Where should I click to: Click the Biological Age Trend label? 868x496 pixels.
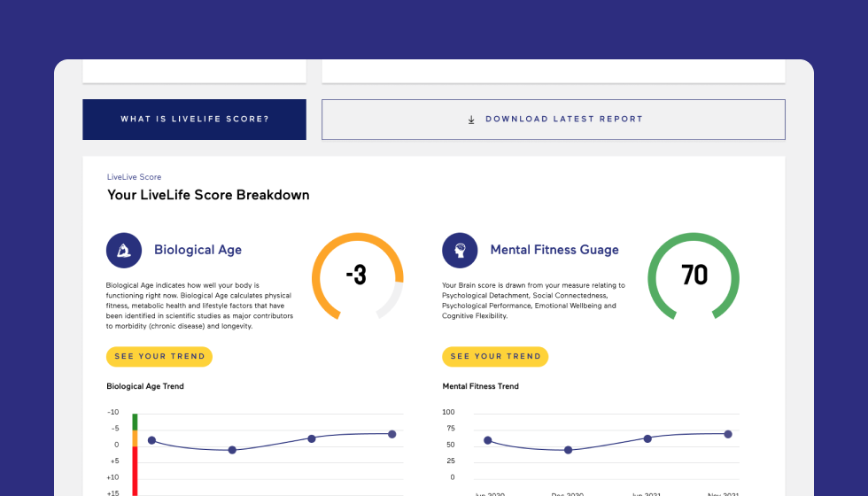click(145, 386)
